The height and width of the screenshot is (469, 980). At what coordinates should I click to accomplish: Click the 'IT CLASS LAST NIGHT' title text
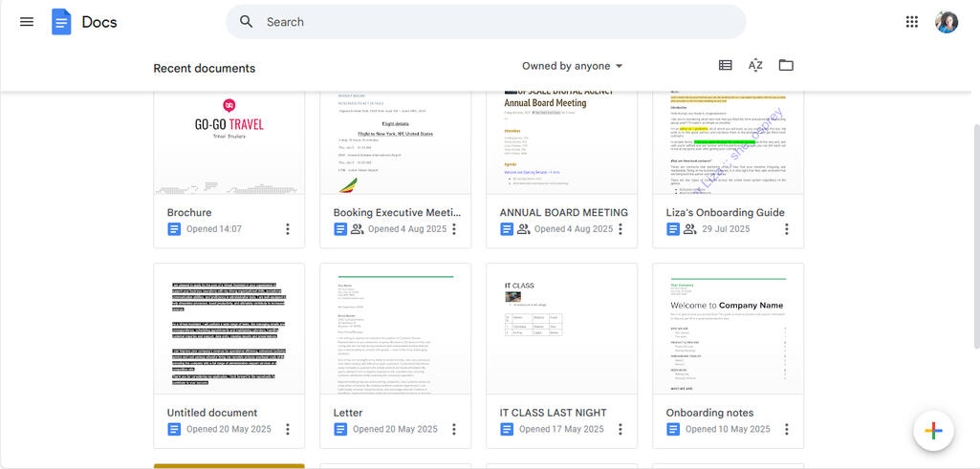(x=554, y=413)
